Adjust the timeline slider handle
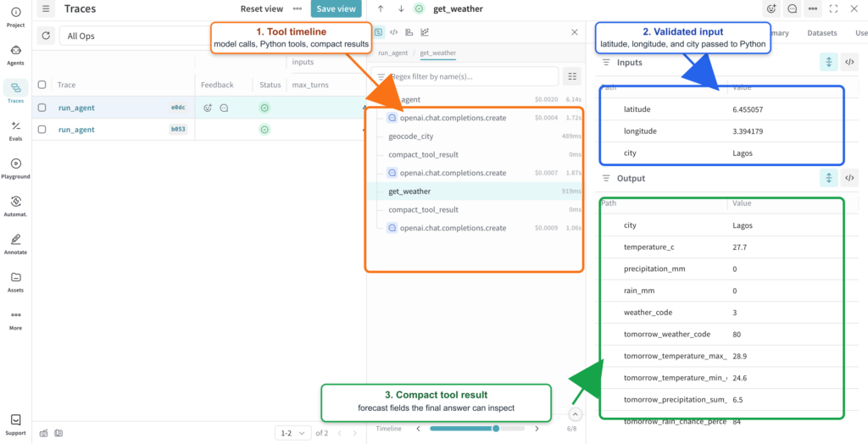The height and width of the screenshot is (444, 868). point(496,429)
